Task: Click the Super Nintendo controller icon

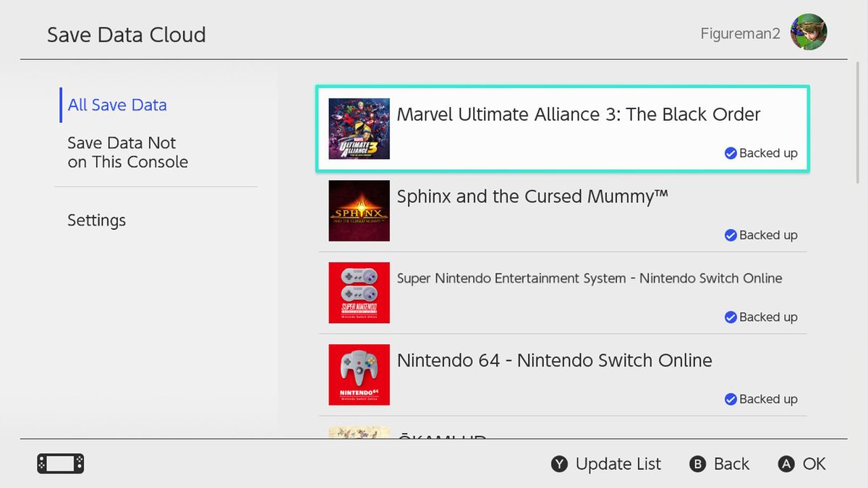Action: click(359, 292)
